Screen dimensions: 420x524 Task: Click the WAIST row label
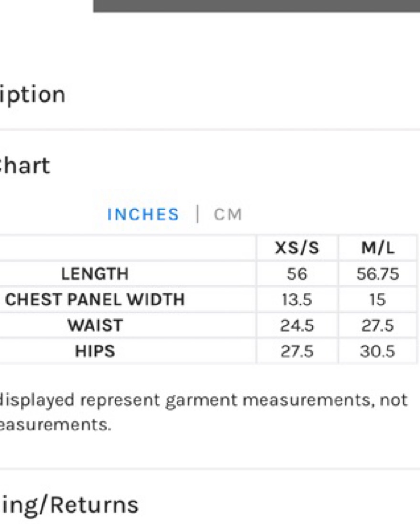pos(95,325)
